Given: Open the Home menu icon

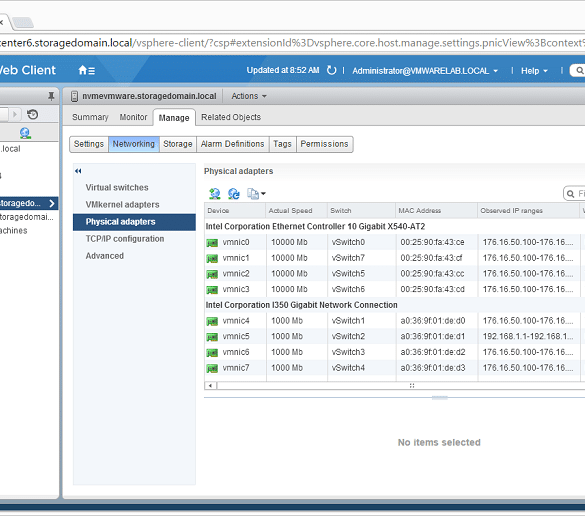Looking at the screenshot, I should click(86, 70).
